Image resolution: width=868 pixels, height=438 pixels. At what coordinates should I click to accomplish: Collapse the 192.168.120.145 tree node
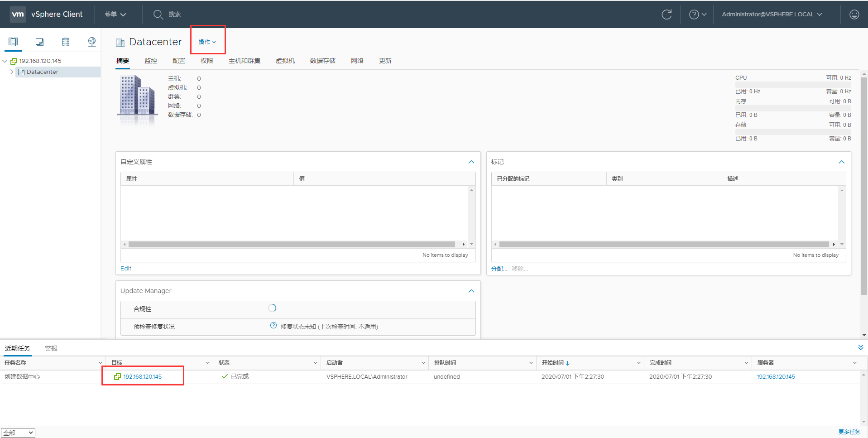point(5,60)
